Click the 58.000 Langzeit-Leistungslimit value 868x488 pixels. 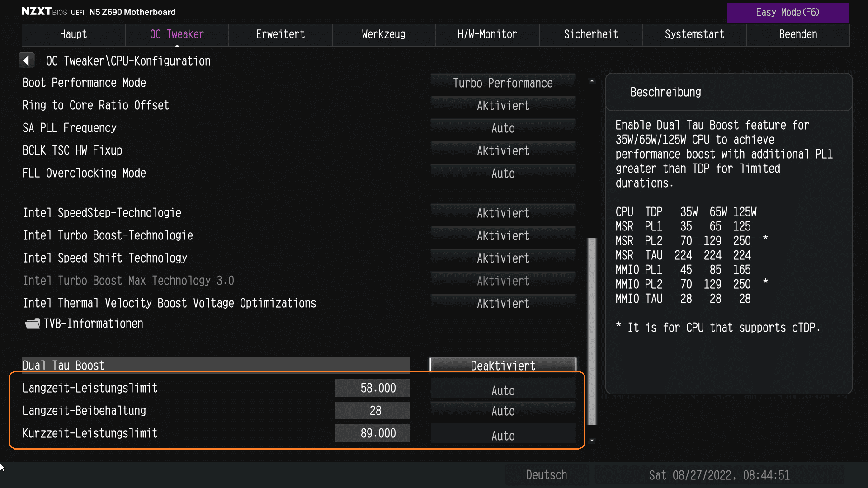coord(373,388)
